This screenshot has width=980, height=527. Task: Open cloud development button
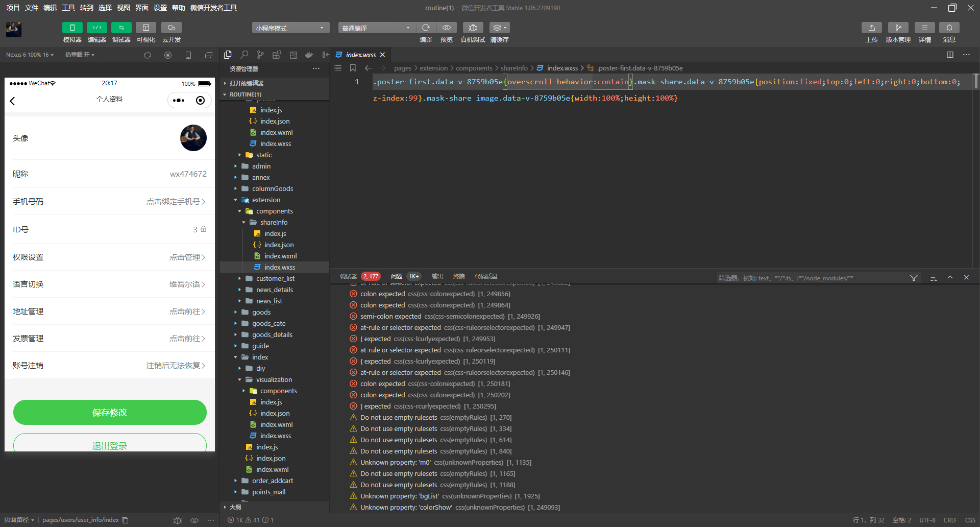[171, 28]
